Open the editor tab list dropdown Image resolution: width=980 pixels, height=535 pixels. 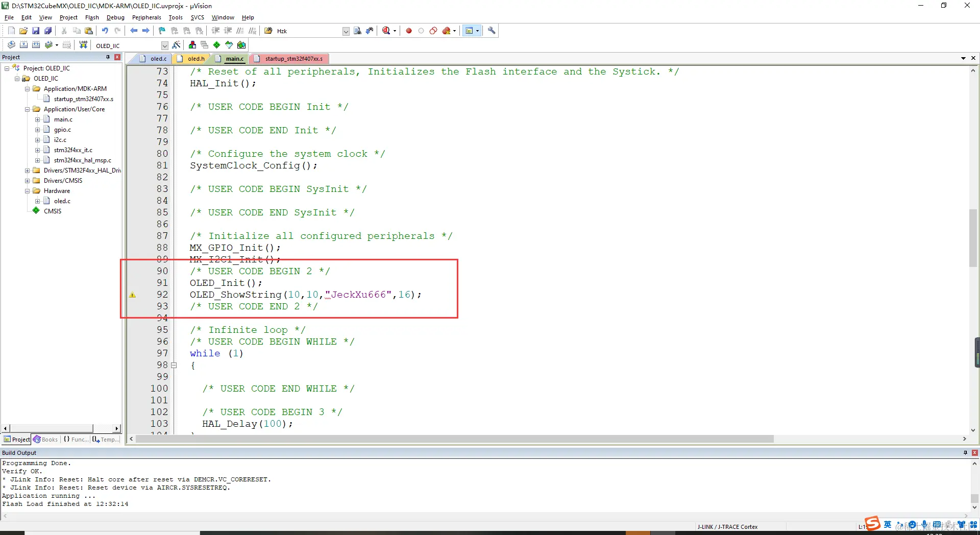point(963,58)
